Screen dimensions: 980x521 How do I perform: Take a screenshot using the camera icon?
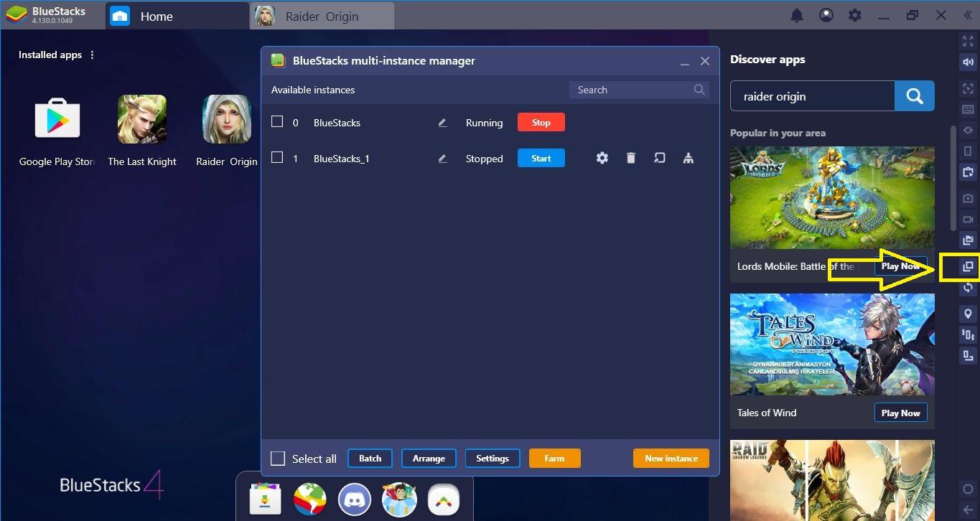tap(968, 198)
